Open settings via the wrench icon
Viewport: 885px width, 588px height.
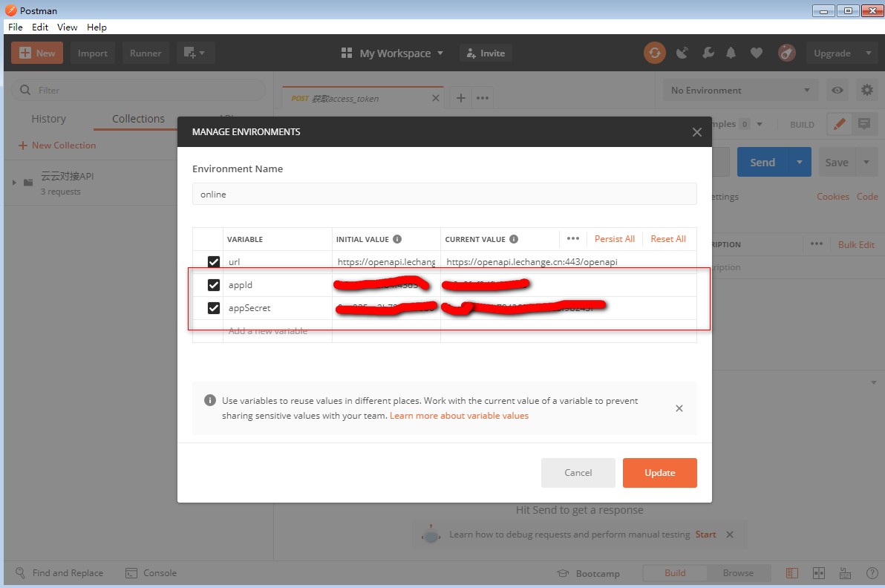[708, 53]
